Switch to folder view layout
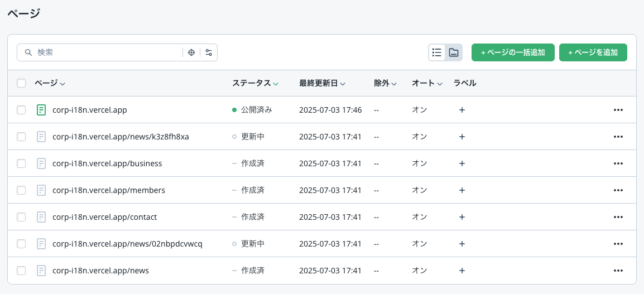The image size is (644, 294). (x=454, y=52)
